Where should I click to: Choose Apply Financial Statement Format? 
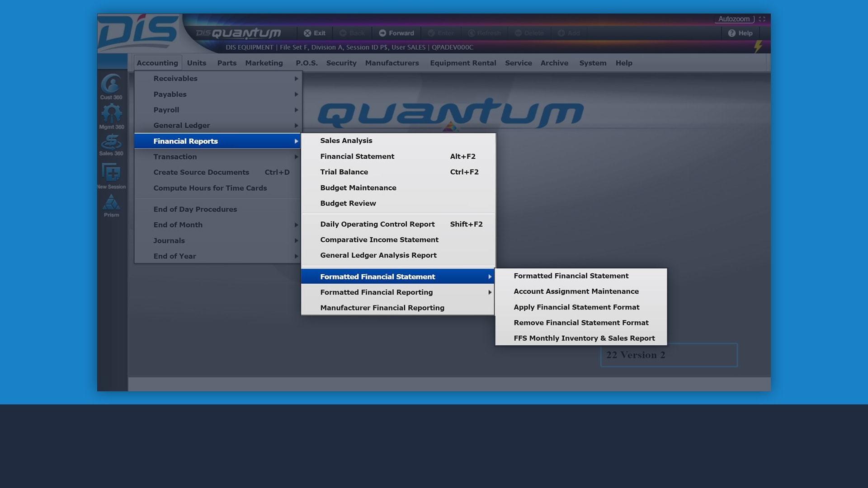tap(581, 307)
